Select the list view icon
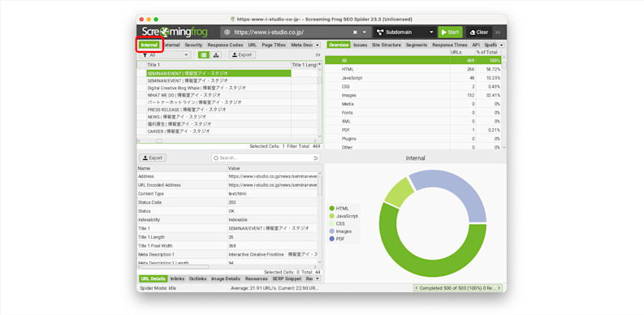 tap(204, 54)
